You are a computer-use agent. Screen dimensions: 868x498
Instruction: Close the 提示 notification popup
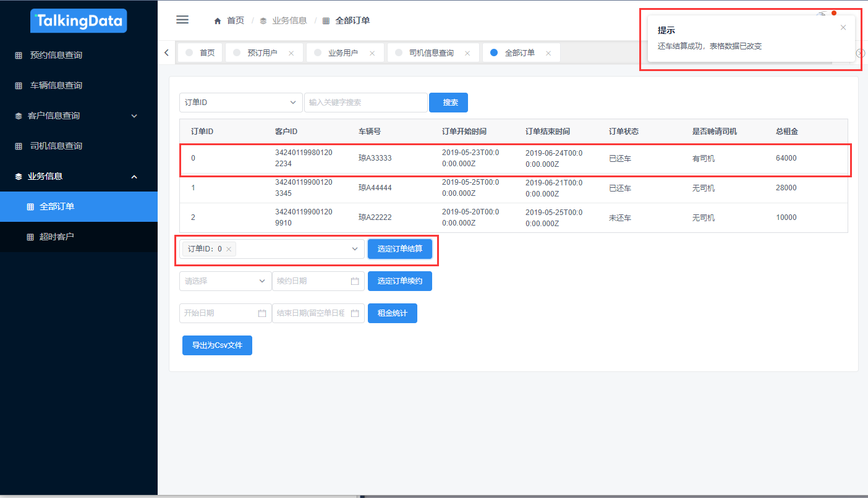843,27
